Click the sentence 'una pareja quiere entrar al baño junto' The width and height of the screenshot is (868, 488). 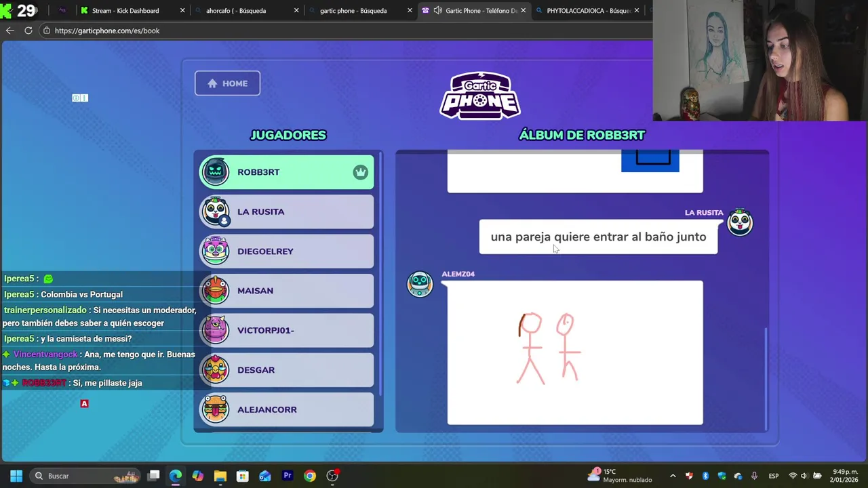coord(598,237)
